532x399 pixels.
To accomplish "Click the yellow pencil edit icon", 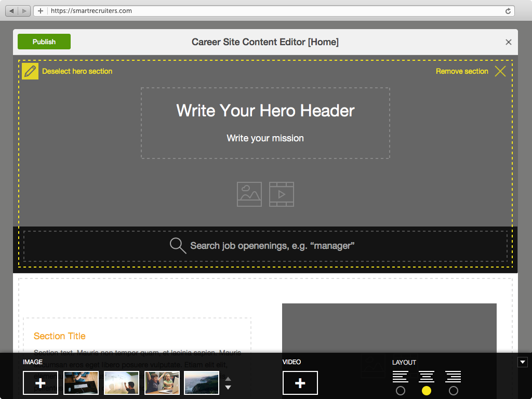I will click(x=30, y=71).
